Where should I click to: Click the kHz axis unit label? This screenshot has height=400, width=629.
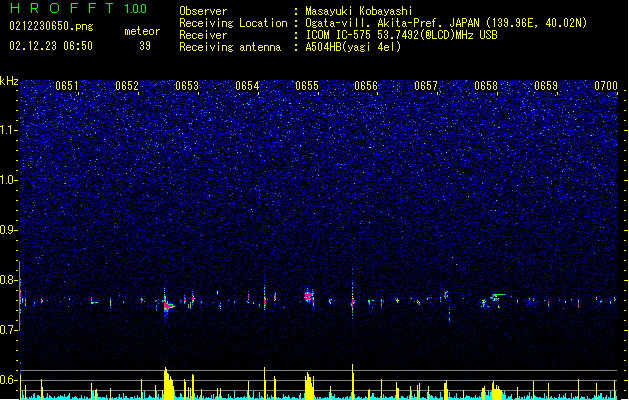tap(9, 81)
